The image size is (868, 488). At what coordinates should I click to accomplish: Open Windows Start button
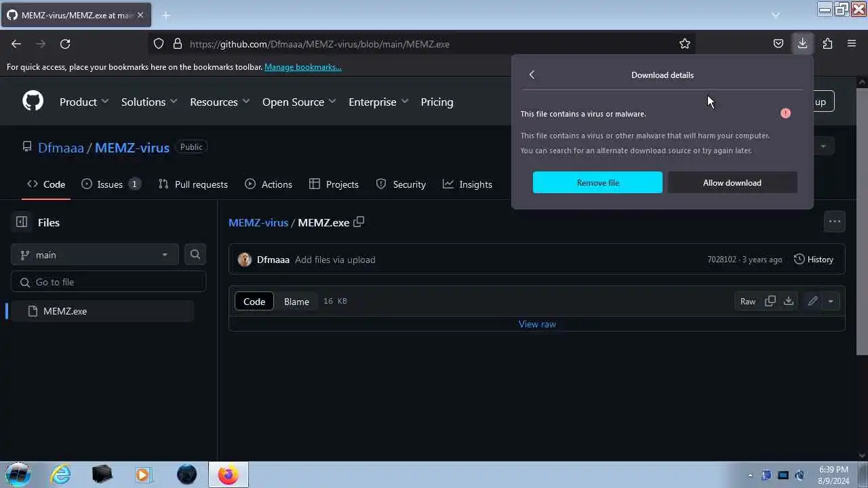tap(18, 474)
